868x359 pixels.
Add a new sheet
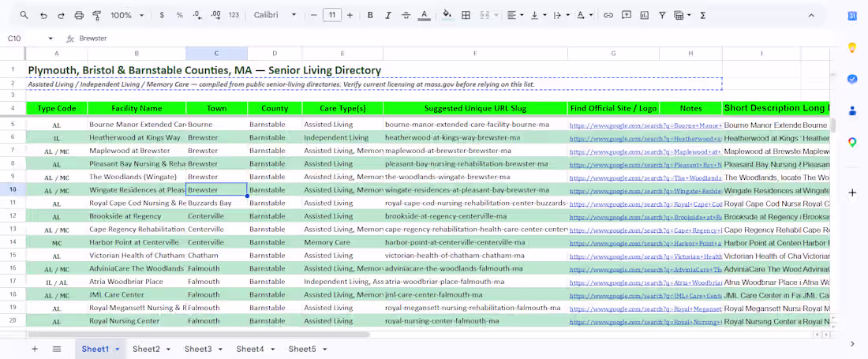pos(35,349)
